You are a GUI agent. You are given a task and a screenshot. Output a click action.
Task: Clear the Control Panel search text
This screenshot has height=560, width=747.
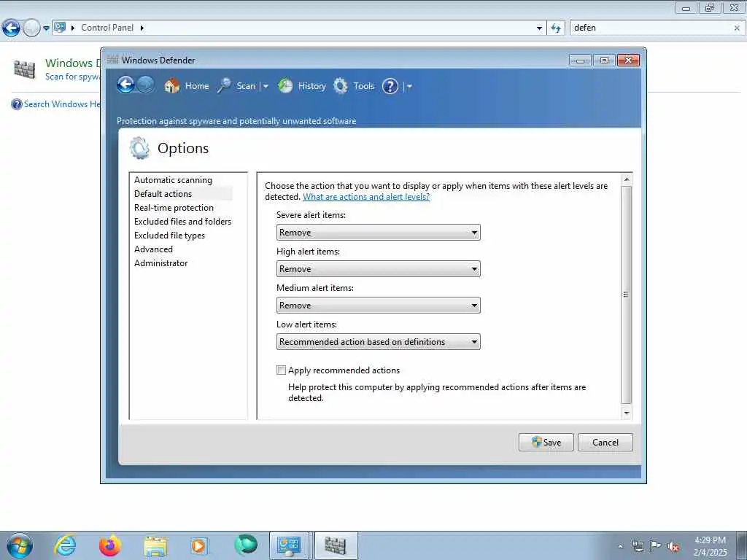pyautogui.click(x=737, y=28)
